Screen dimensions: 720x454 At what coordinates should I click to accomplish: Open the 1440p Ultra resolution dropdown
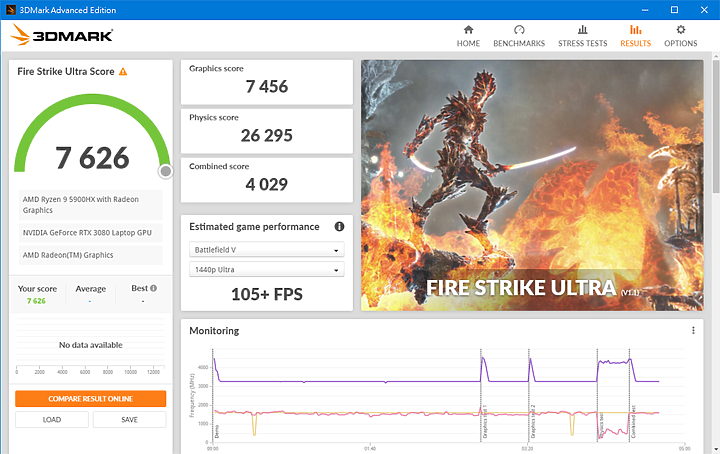pos(267,269)
